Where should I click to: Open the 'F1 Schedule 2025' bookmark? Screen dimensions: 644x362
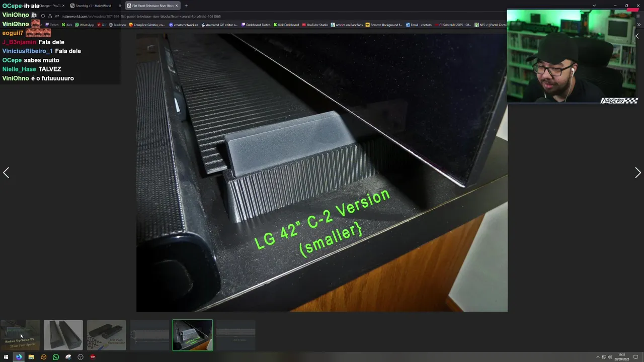pyautogui.click(x=452, y=25)
